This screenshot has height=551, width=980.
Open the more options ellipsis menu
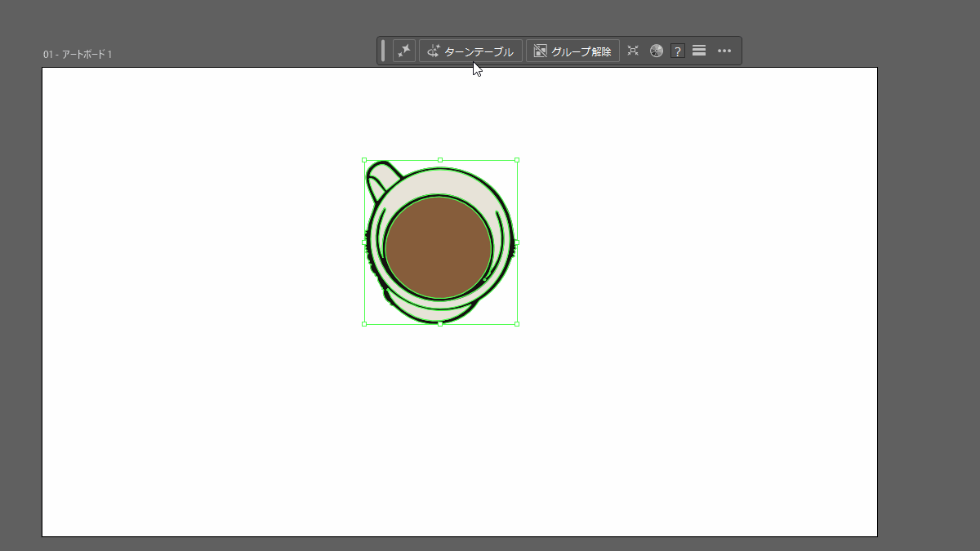(724, 51)
